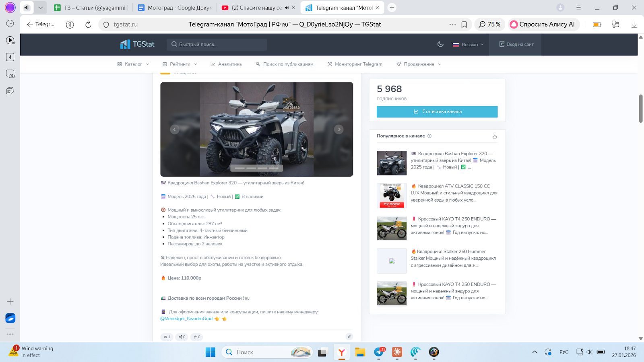
Task: Click the quick search field
Action: (x=217, y=44)
